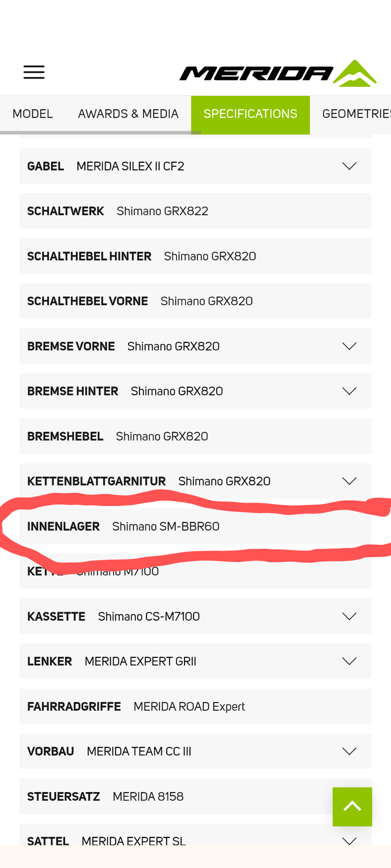This screenshot has width=391, height=868.
Task: Select the Specifications tab
Action: [250, 114]
